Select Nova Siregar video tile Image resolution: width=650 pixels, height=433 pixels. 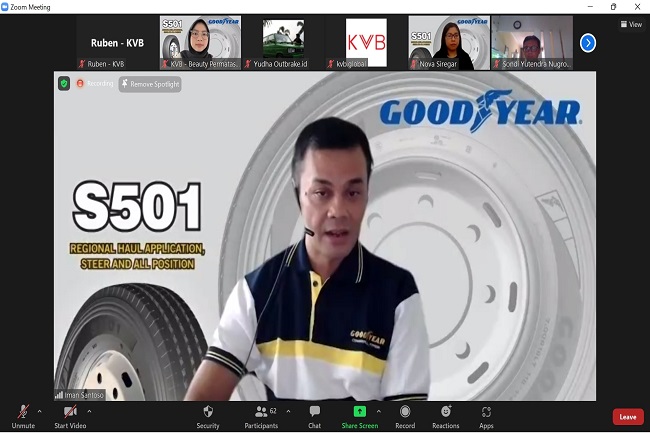pyautogui.click(x=449, y=43)
